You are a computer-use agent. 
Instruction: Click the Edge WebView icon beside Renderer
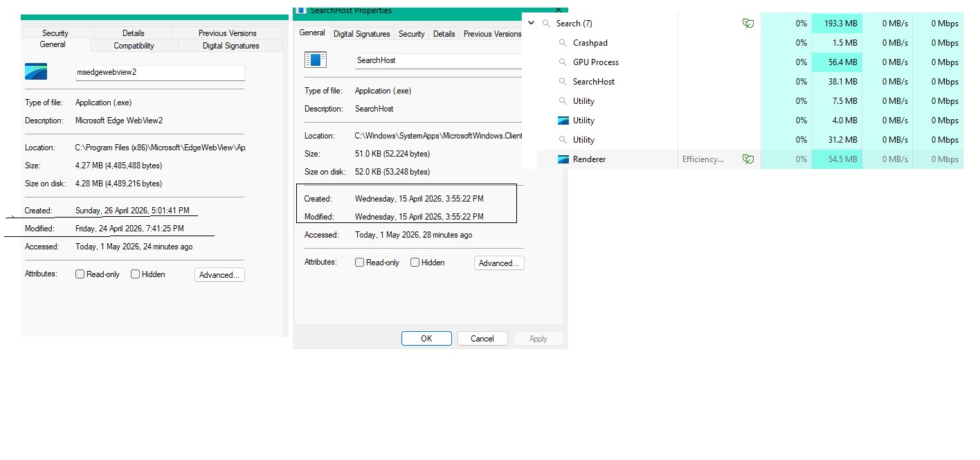pos(563,159)
